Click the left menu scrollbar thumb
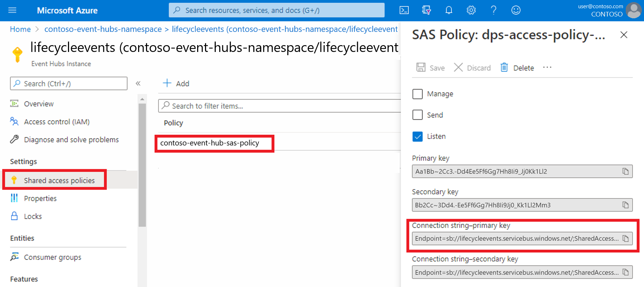The width and height of the screenshot is (644, 287). pos(142,165)
